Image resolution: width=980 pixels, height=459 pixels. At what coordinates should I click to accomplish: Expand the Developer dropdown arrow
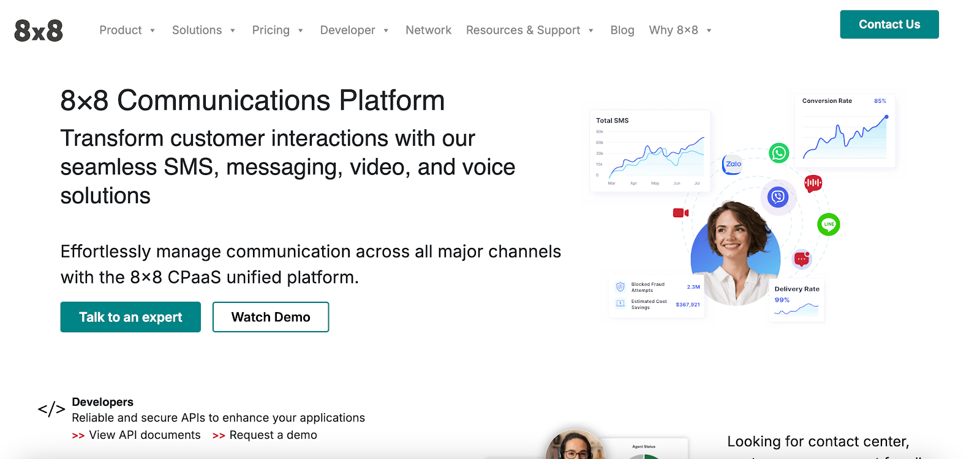pos(386,31)
